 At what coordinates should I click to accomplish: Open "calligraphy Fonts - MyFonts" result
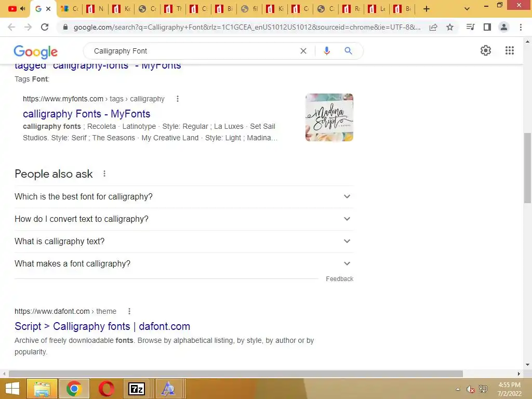[87, 114]
